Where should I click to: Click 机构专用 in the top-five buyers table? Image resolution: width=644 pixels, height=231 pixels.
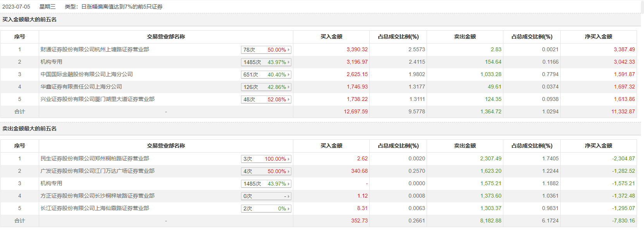coord(52,62)
